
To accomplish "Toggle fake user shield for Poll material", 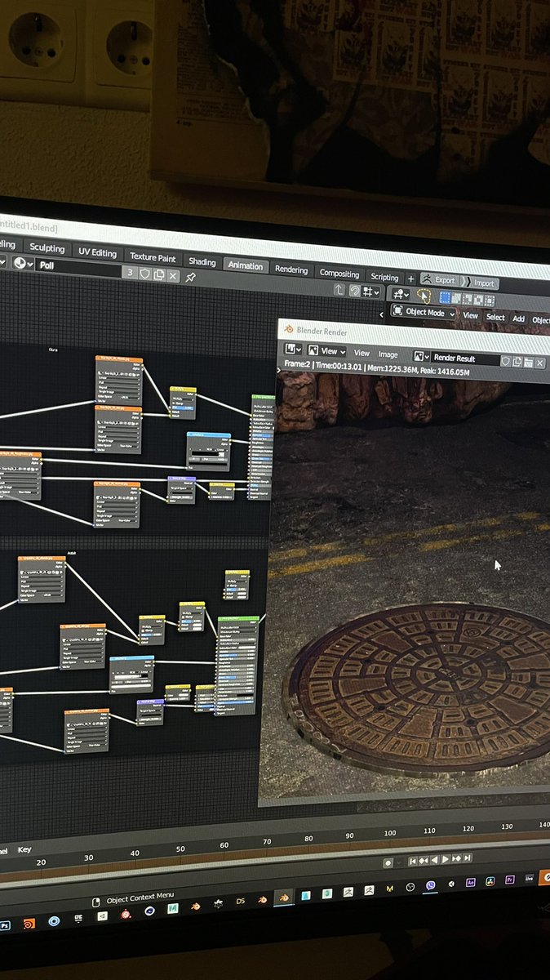I will click(x=144, y=274).
